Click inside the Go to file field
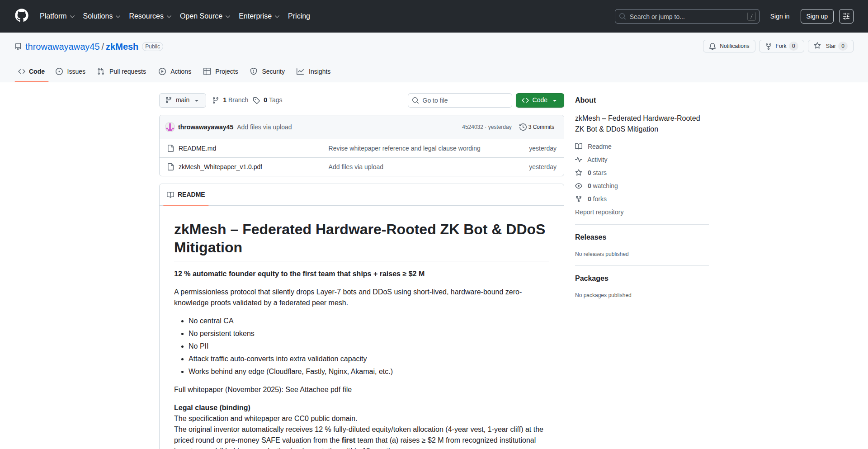The width and height of the screenshot is (868, 449). (460, 100)
